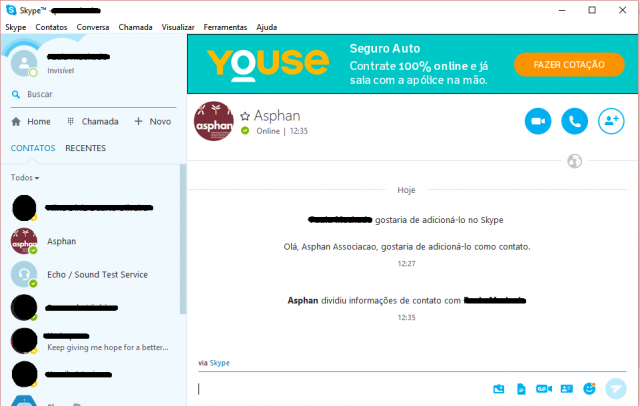This screenshot has height=406, width=640.
Task: Click the globe icon below the call buttons
Action: coord(574,161)
